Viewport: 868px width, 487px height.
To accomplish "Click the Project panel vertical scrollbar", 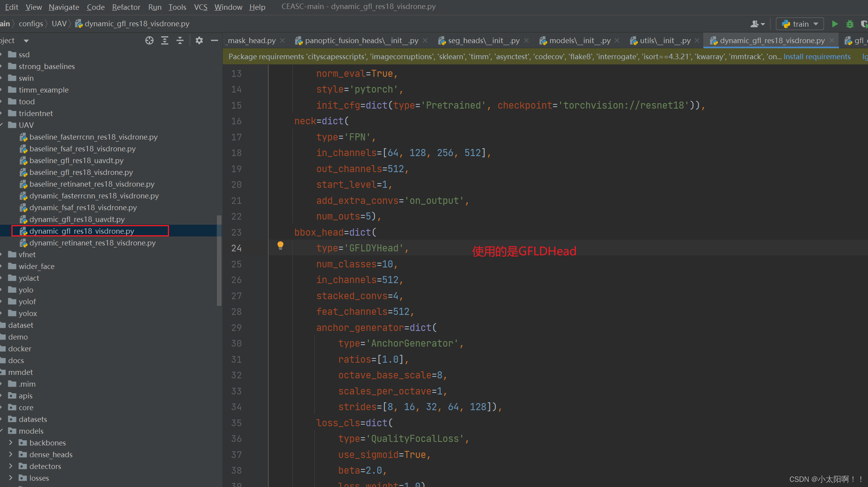I will pyautogui.click(x=219, y=260).
